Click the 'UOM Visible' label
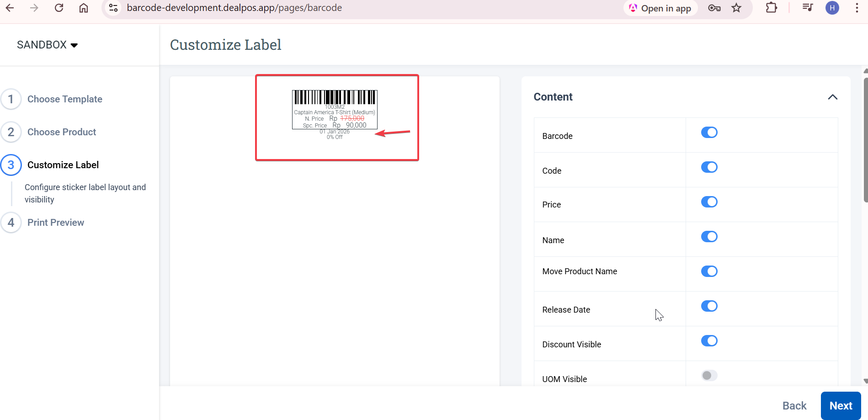868x420 pixels. 564,379
